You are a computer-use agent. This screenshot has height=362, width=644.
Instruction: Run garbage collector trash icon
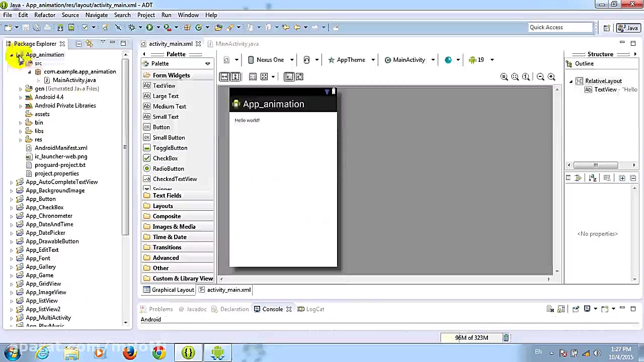click(x=506, y=338)
